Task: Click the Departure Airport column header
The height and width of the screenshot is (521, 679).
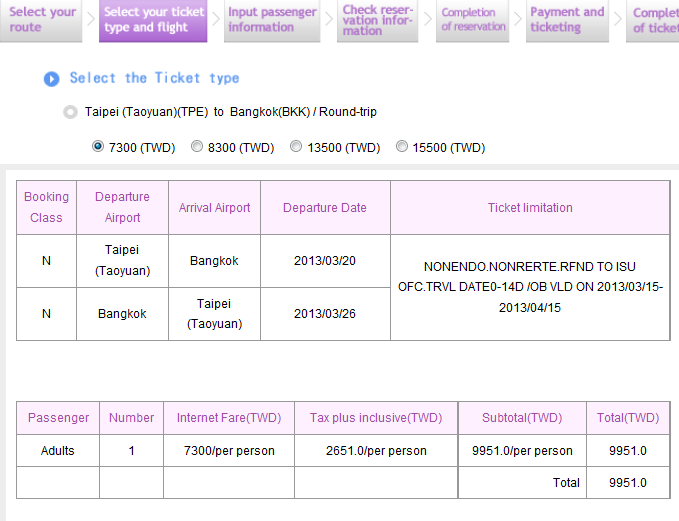Action: coord(123,207)
